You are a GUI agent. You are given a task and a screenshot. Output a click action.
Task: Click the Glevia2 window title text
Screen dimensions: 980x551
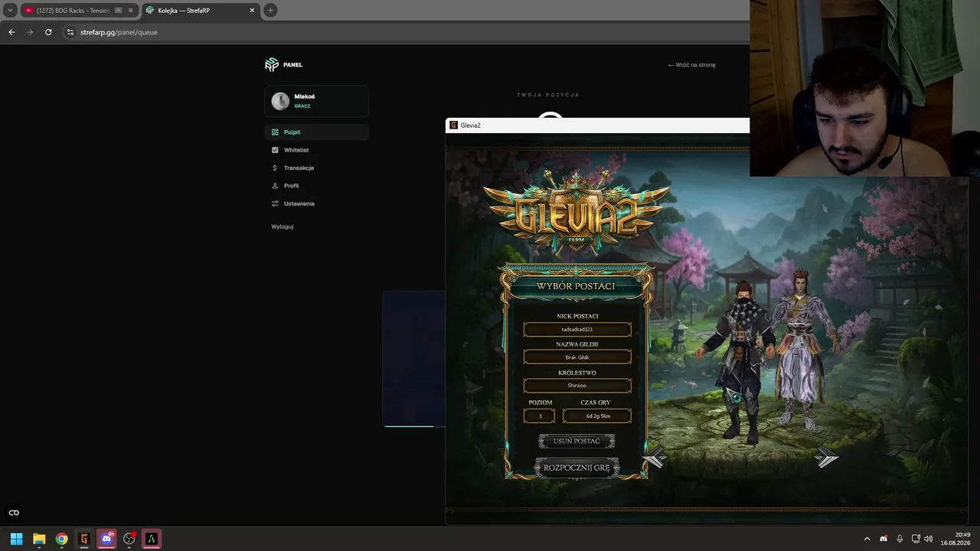tap(471, 125)
